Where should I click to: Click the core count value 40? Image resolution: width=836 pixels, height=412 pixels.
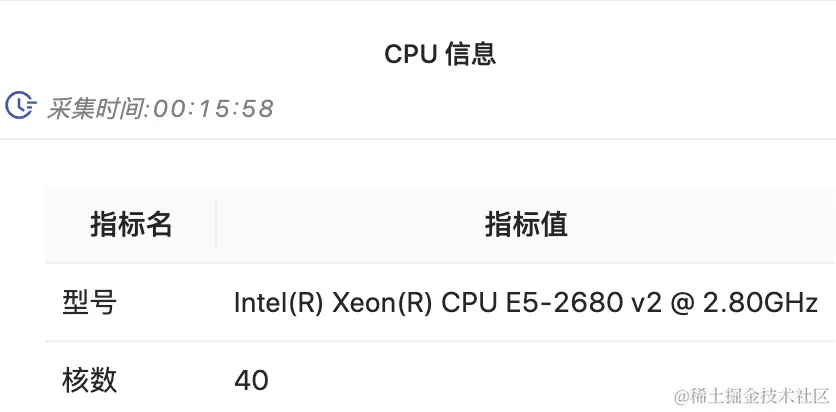[x=251, y=380]
